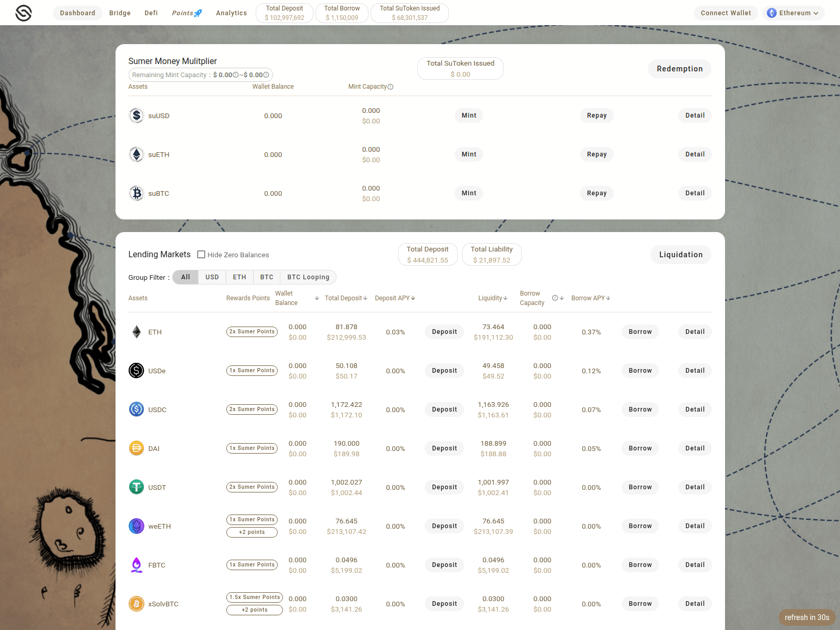Screen dimensions: 840x630
Task: Click Connect Wallet button
Action: 726,13
